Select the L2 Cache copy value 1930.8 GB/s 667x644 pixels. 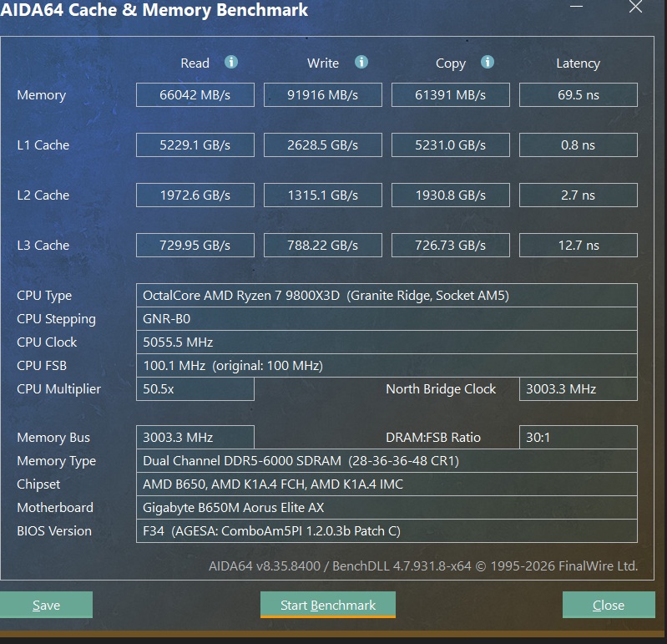coord(451,195)
